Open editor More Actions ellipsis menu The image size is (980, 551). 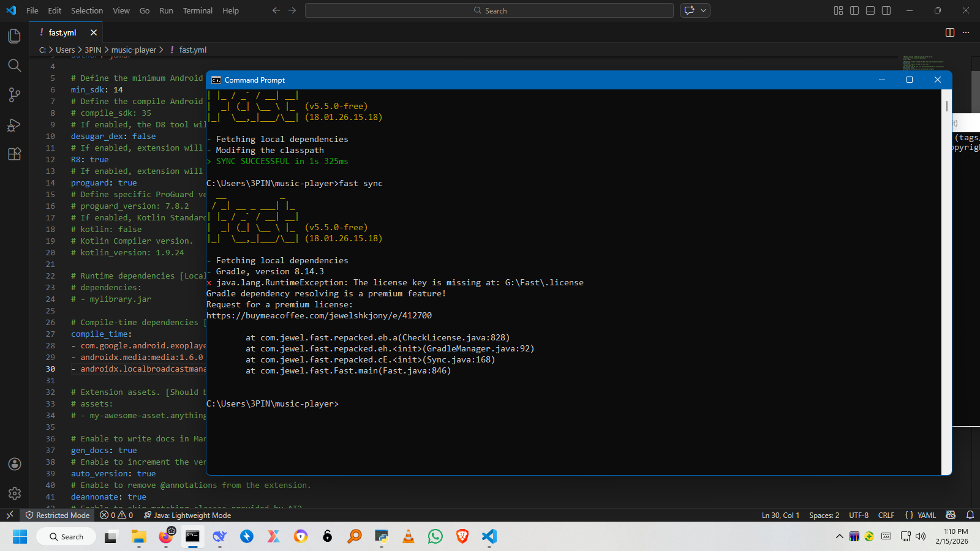966,32
